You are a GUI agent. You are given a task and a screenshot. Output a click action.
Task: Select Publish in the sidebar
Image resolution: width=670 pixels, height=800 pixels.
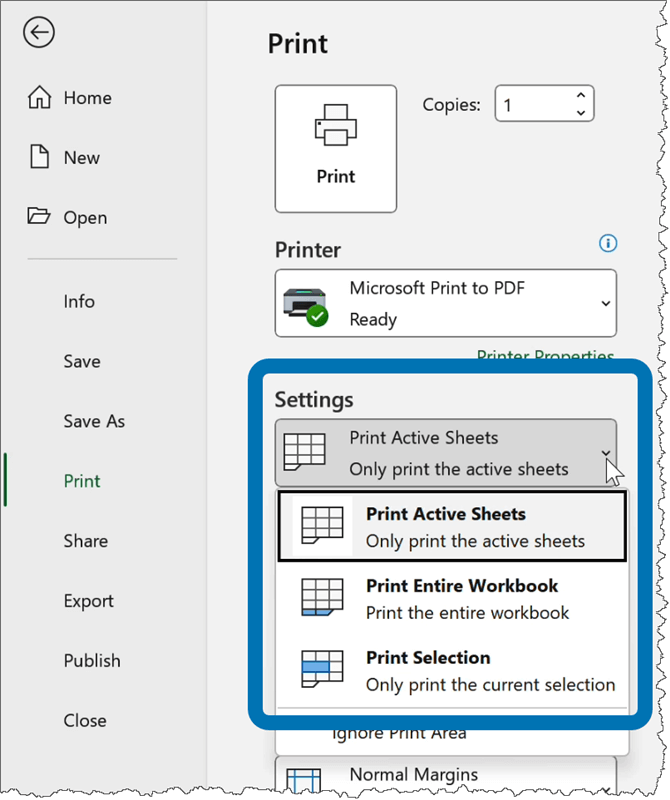pyautogui.click(x=92, y=661)
